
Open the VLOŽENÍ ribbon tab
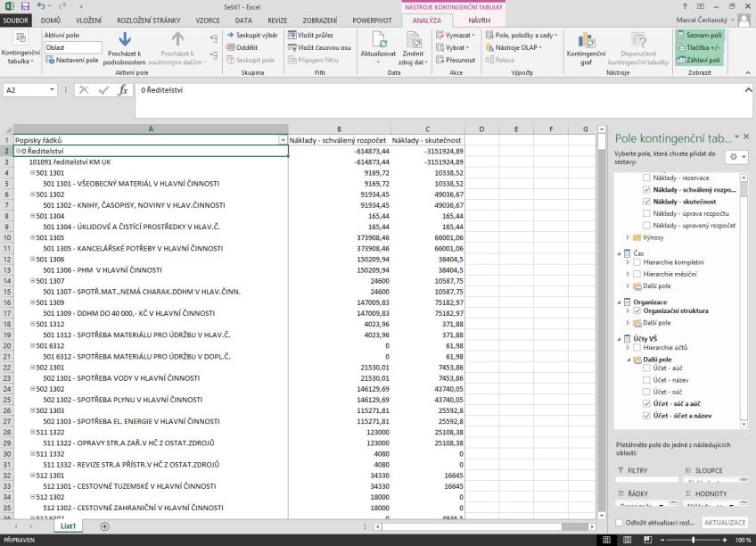pos(88,19)
